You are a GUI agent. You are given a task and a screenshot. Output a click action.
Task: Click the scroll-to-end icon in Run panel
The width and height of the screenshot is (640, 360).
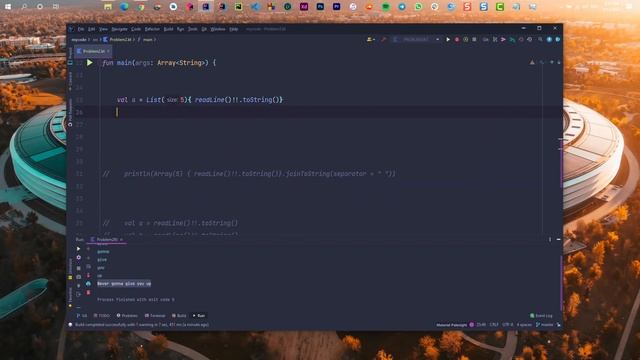click(x=88, y=276)
